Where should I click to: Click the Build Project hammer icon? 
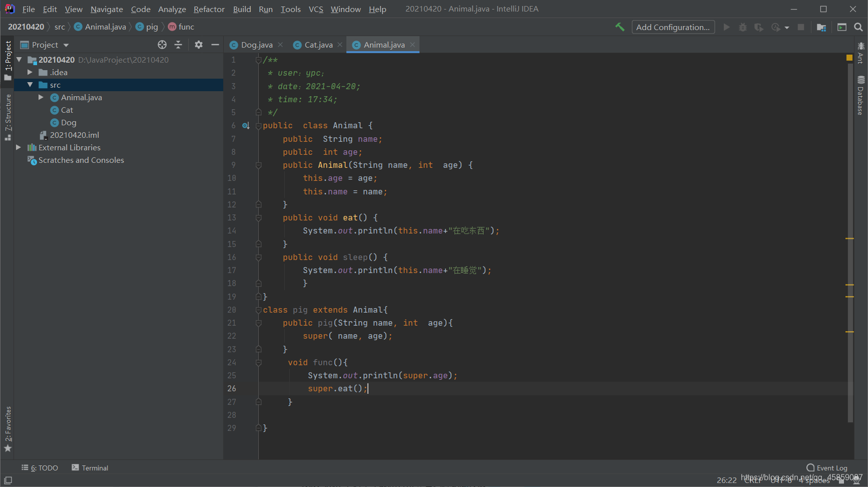click(x=620, y=27)
